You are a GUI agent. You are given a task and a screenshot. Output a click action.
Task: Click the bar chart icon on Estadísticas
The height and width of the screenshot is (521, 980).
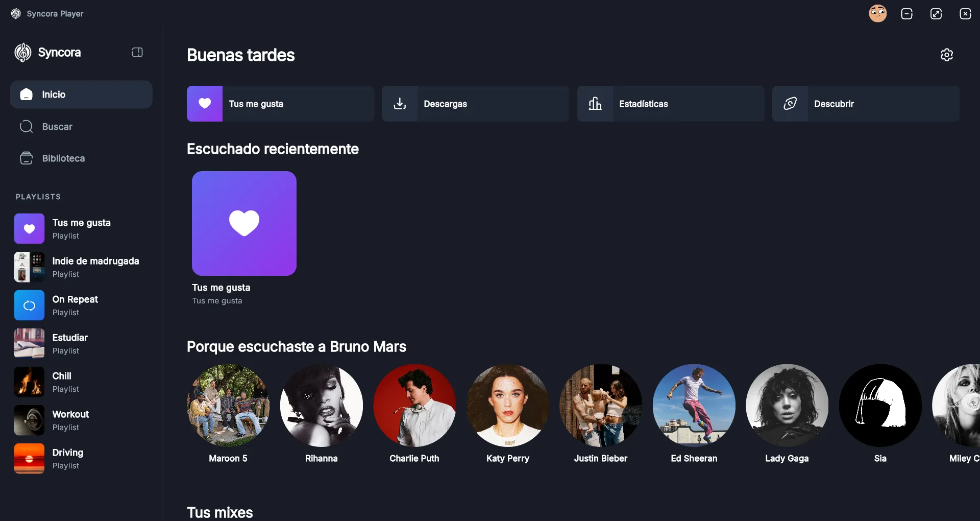pyautogui.click(x=595, y=104)
